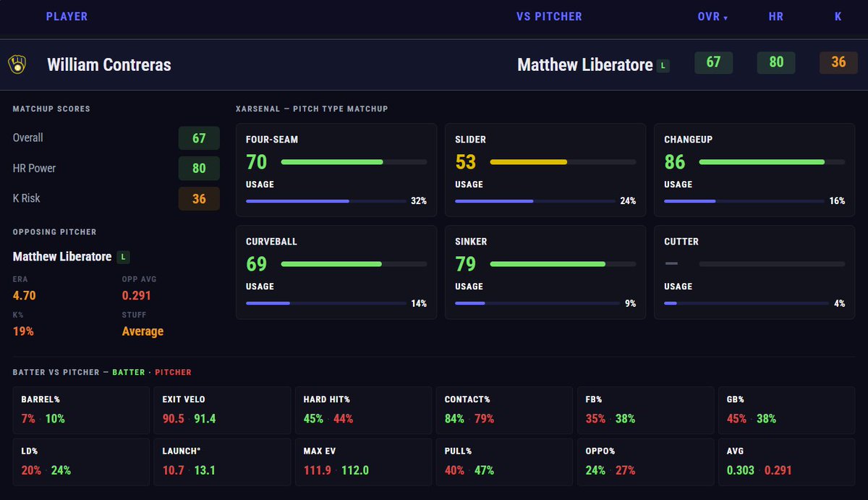Viewport: 868px width, 500px height.
Task: Click the Brewers team logo icon
Action: pyautogui.click(x=17, y=65)
